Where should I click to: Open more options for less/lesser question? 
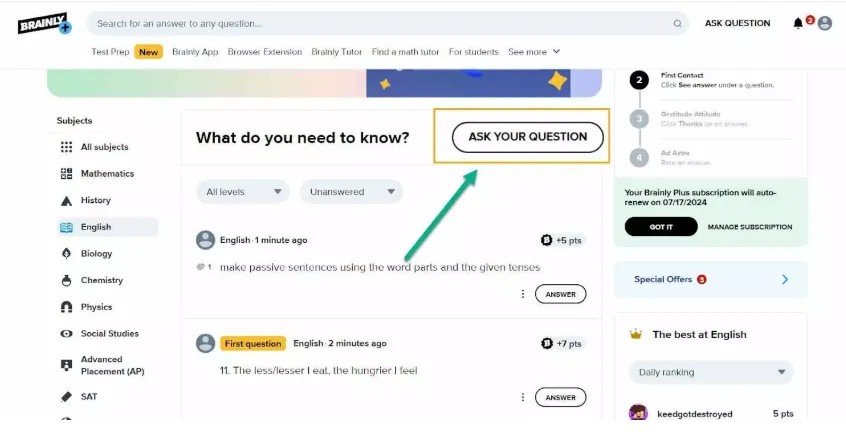point(522,397)
